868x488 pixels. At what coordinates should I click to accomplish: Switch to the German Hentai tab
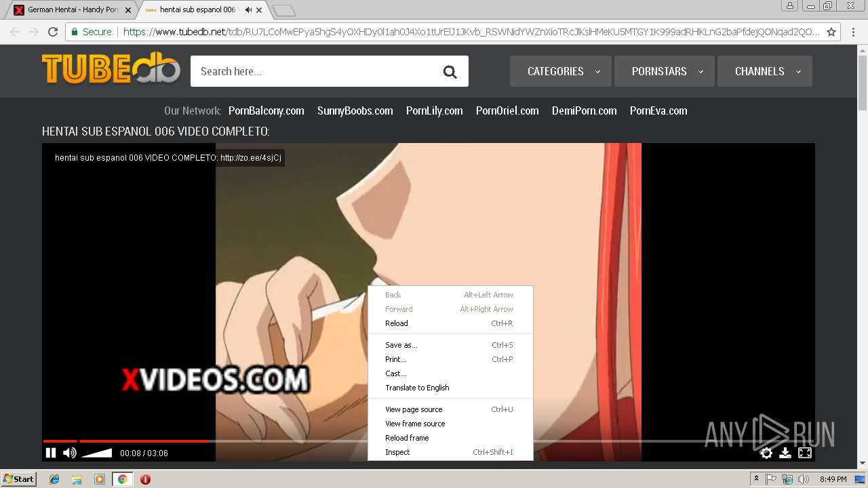pos(73,10)
